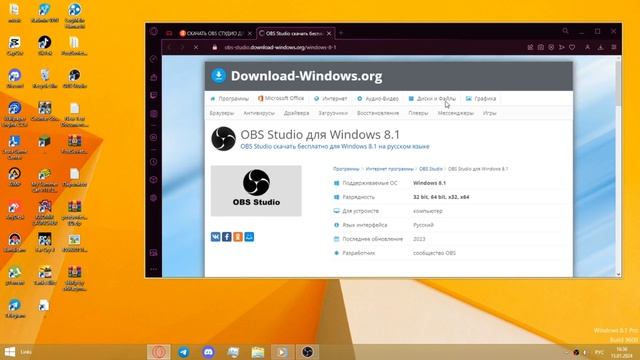Screen dimensions: 640x360
Task: Go to Мессенджеры category
Action: [456, 113]
